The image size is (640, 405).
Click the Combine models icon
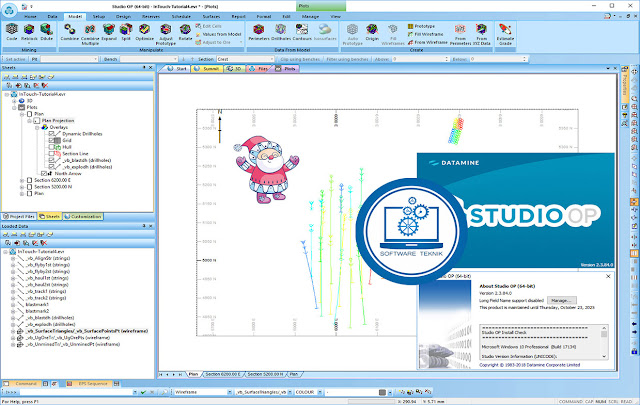(69, 32)
